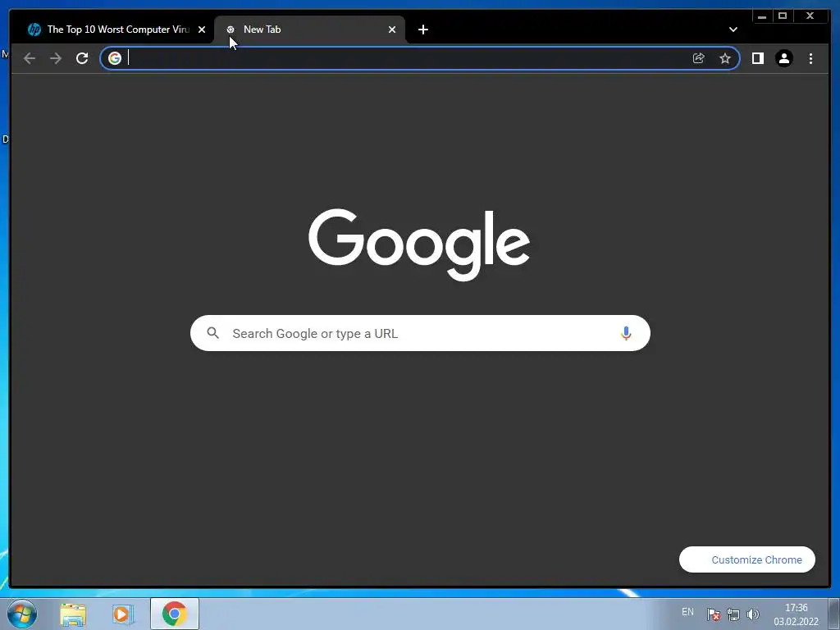Open the Chrome profile avatar
Image resolution: width=840 pixels, height=630 pixels.
click(783, 58)
